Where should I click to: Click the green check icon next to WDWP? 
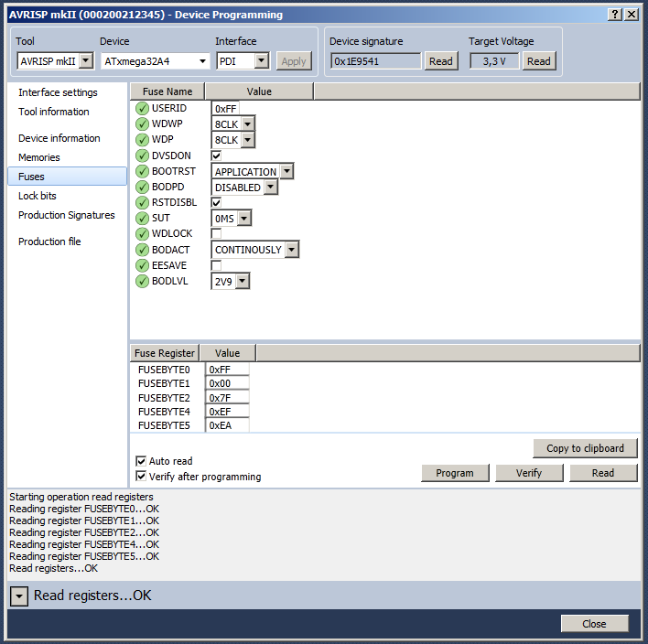[142, 123]
